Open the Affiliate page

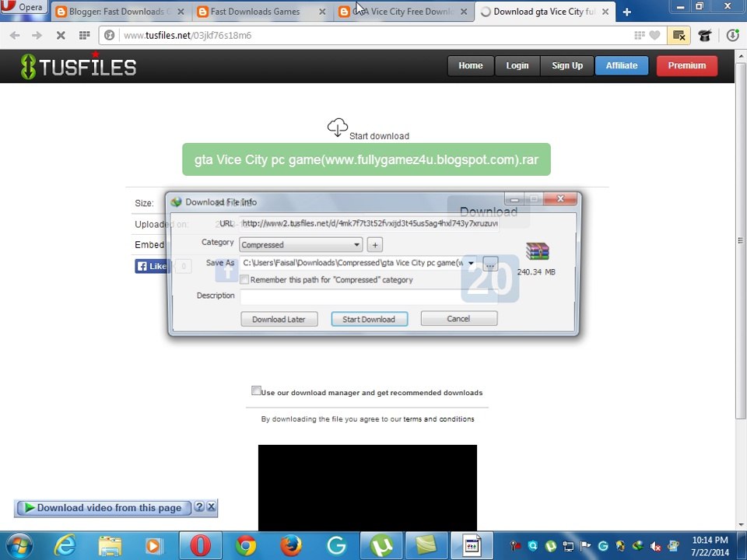click(x=621, y=65)
